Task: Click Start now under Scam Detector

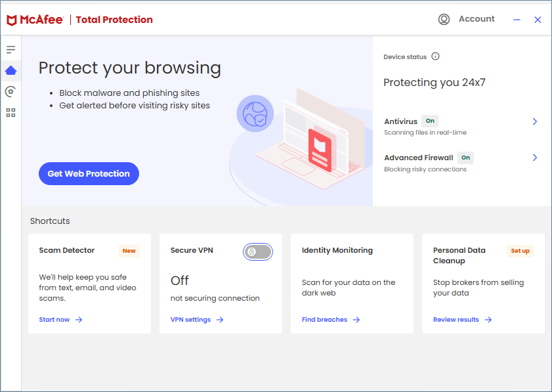Action: pos(60,320)
